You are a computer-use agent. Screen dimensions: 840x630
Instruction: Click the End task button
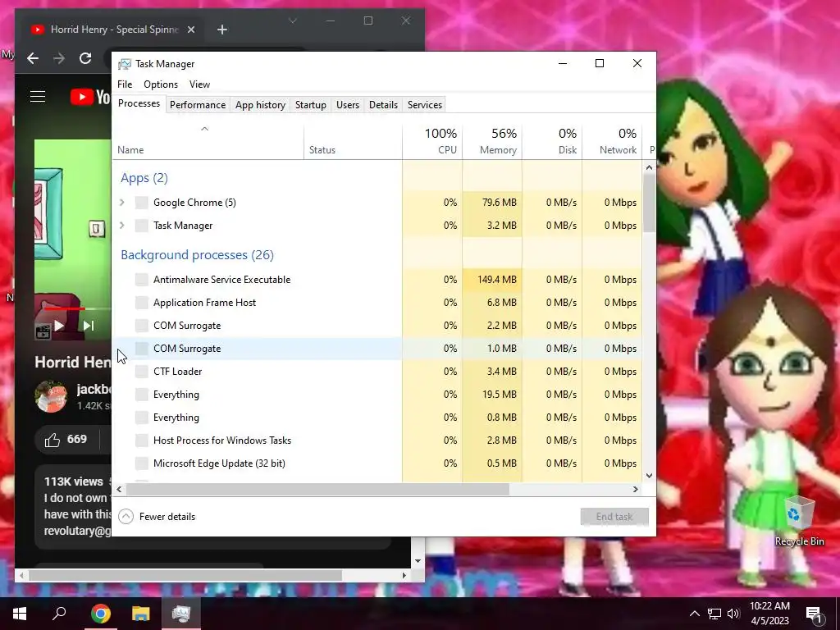614,517
